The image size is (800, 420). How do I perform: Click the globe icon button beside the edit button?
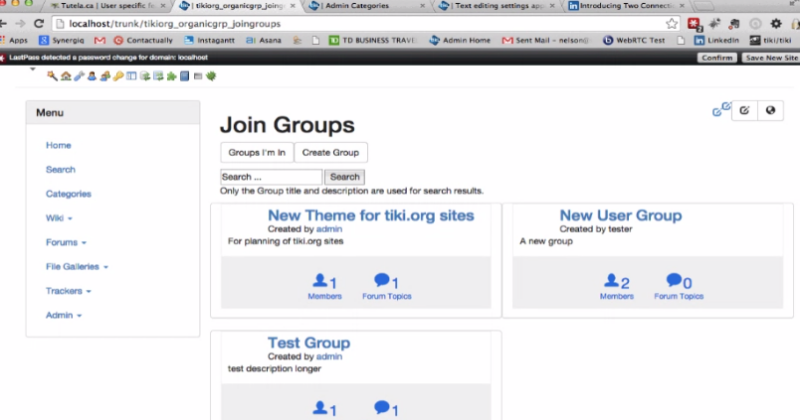tap(770, 110)
